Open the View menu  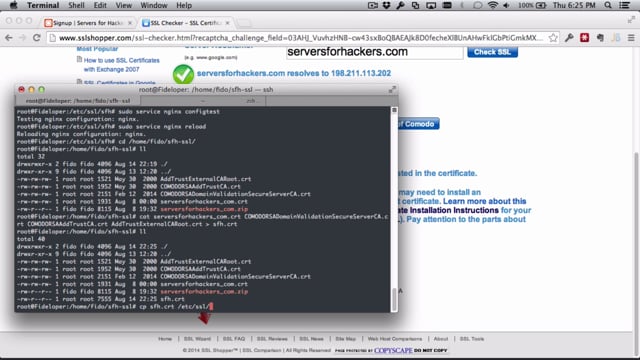(123, 5)
